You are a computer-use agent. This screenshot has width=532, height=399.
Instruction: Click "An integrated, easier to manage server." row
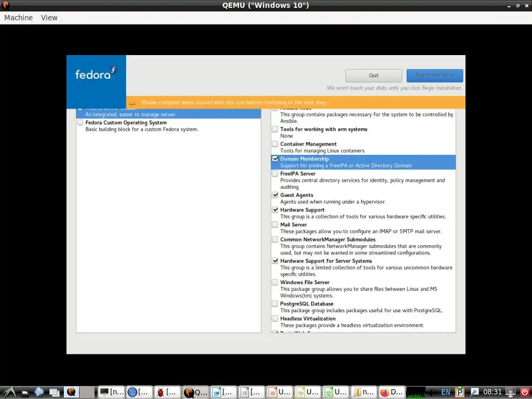click(x=169, y=114)
